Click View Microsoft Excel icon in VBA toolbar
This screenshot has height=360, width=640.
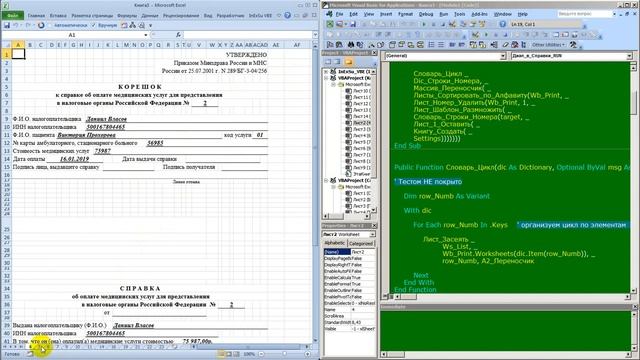coord(329,24)
